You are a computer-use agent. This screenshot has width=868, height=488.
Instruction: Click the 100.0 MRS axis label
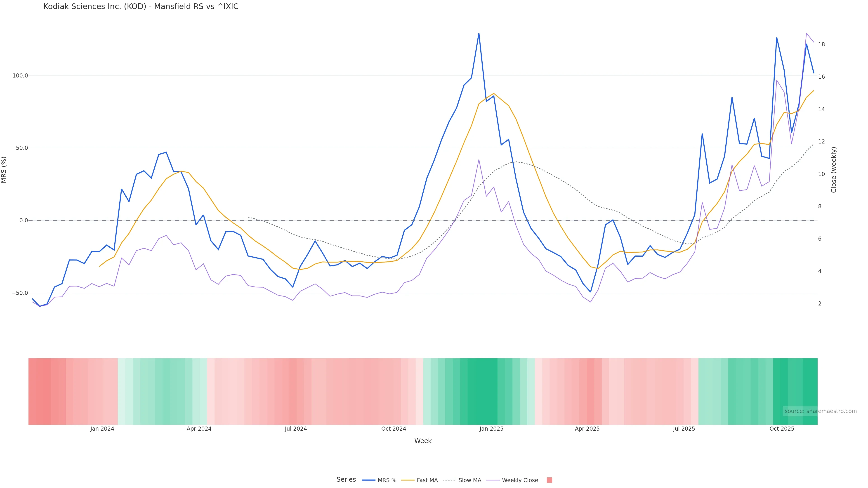20,75
